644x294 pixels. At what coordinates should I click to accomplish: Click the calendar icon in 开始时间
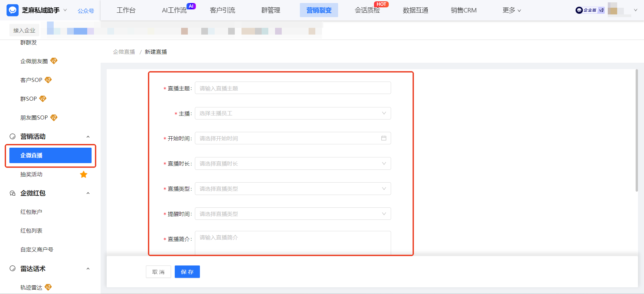pos(384,138)
